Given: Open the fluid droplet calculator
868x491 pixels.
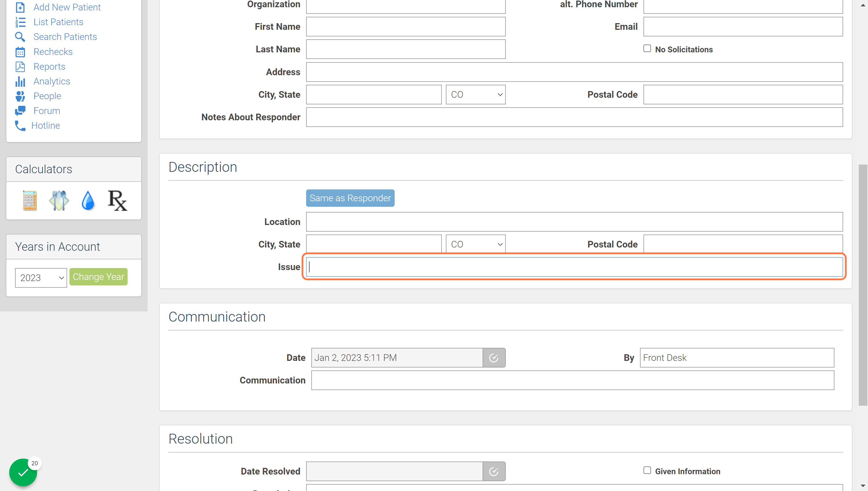Looking at the screenshot, I should point(88,201).
